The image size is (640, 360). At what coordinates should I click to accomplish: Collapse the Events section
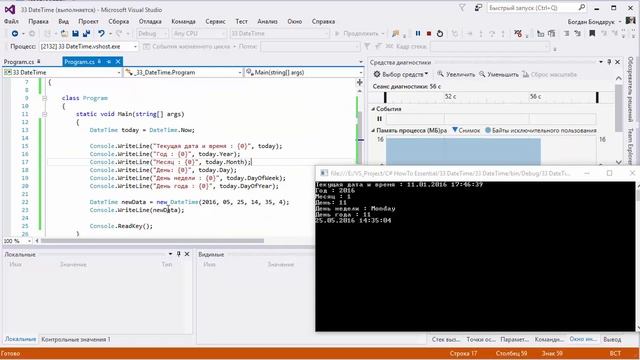coord(373,109)
